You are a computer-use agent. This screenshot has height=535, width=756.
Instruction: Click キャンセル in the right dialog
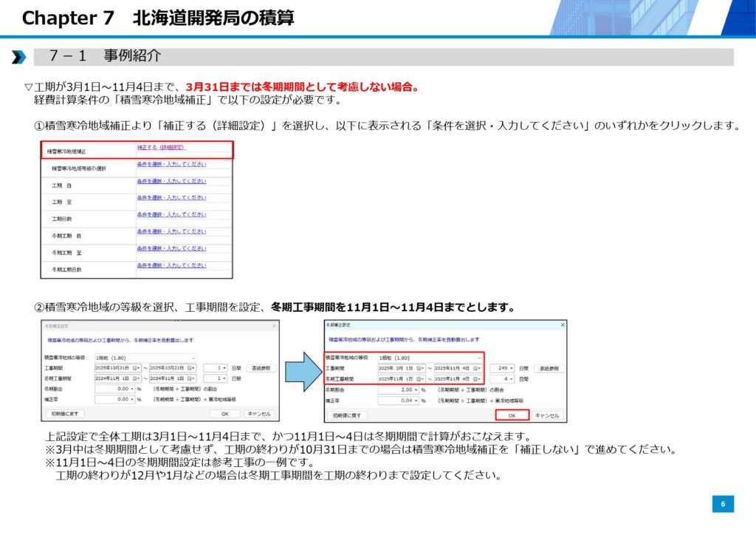[x=546, y=415]
